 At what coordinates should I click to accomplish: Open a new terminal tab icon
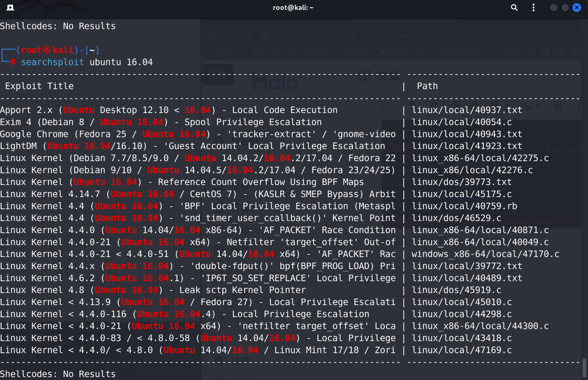pos(10,8)
